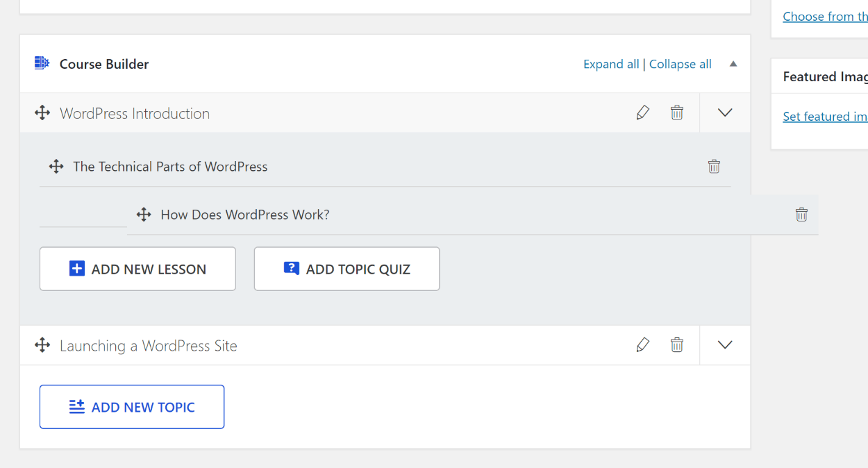The width and height of the screenshot is (868, 468).
Task: Click Collapse all link
Action: 681,64
